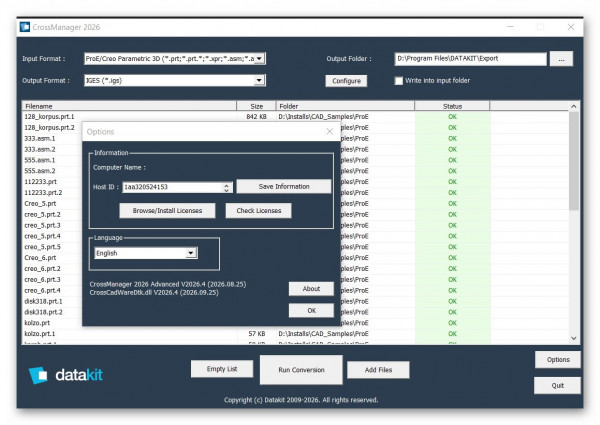Sort by the Filename column header
The height and width of the screenshot is (425, 600).
129,106
